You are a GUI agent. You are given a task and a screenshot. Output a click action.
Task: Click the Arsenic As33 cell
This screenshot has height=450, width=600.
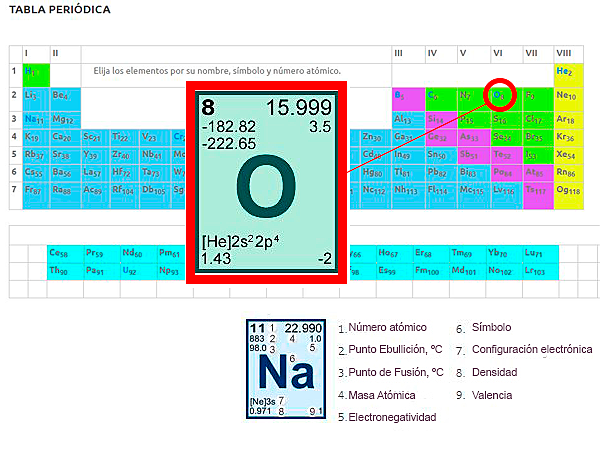474,138
